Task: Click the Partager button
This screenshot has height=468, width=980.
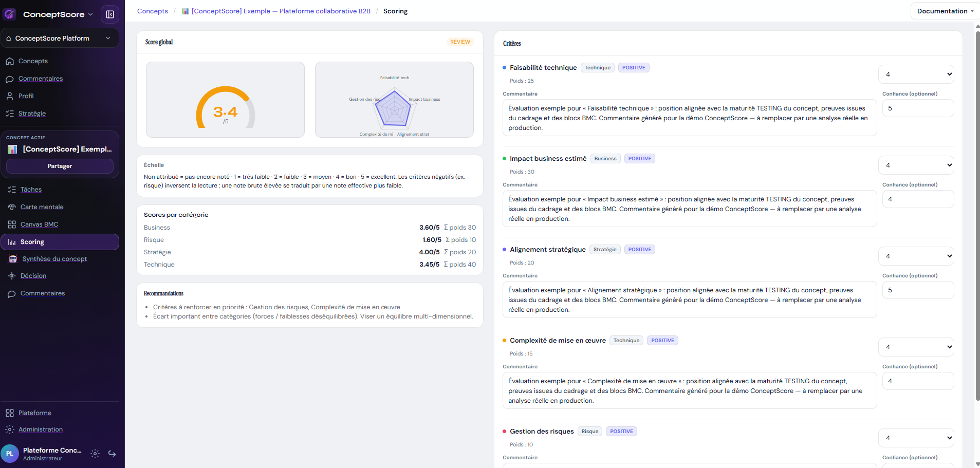Action: click(x=59, y=166)
